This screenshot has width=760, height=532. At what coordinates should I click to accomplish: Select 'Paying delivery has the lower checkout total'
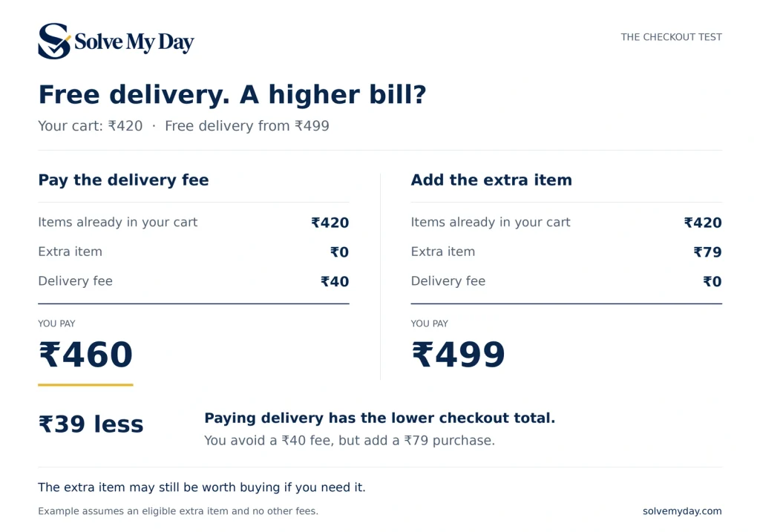(379, 418)
